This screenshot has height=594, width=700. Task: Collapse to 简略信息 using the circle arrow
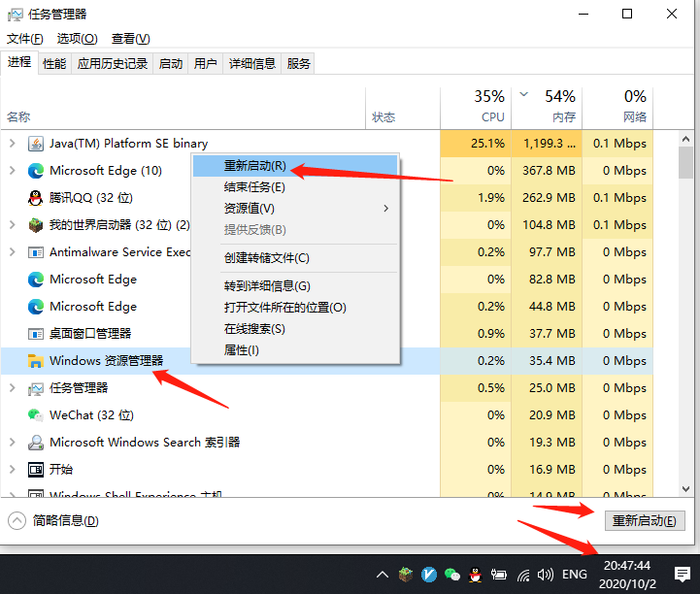pos(17,521)
